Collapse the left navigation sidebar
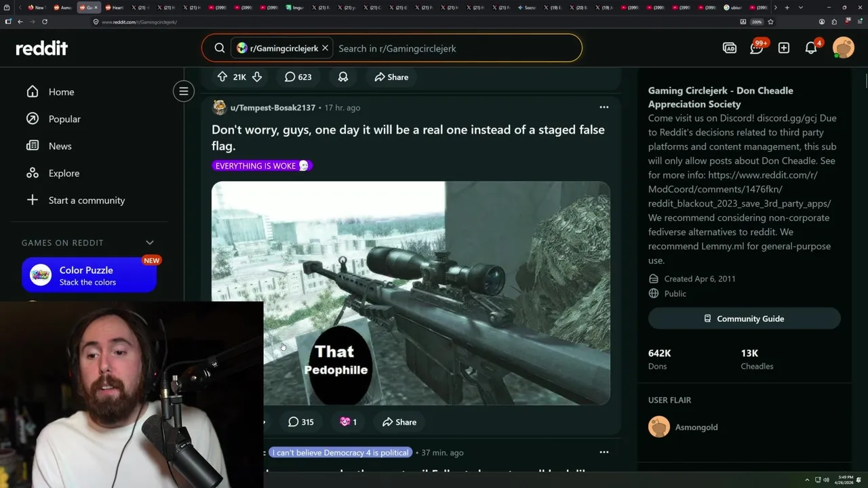The image size is (868, 488). 184,91
